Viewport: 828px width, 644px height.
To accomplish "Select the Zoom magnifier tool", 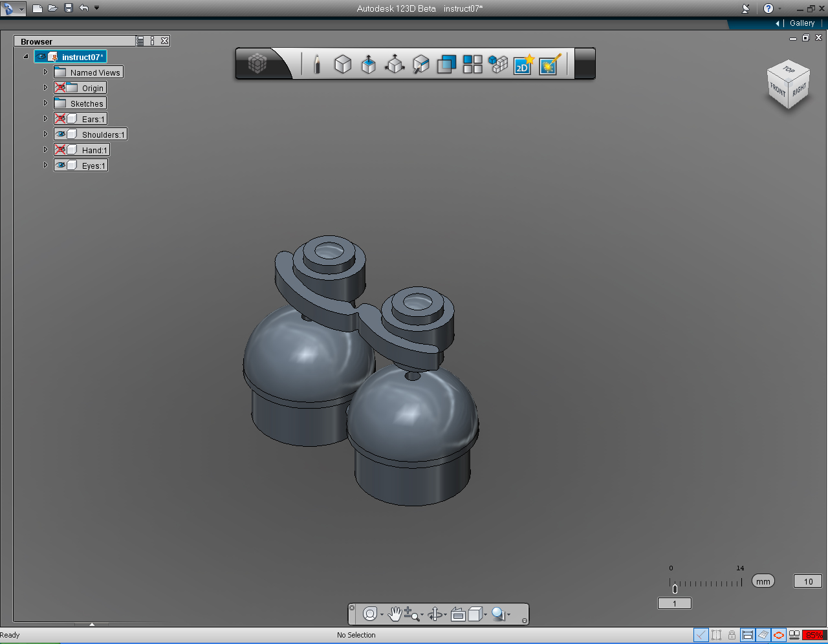I will pos(411,614).
